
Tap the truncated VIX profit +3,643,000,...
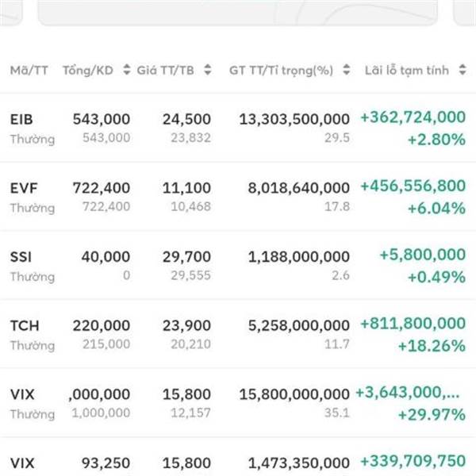[x=408, y=393]
